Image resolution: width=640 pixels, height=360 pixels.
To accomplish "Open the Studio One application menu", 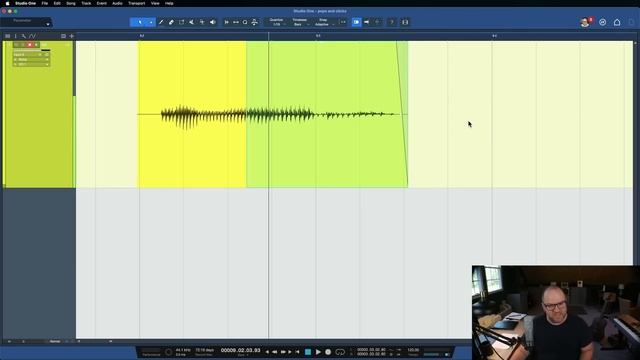I will coord(25,3).
